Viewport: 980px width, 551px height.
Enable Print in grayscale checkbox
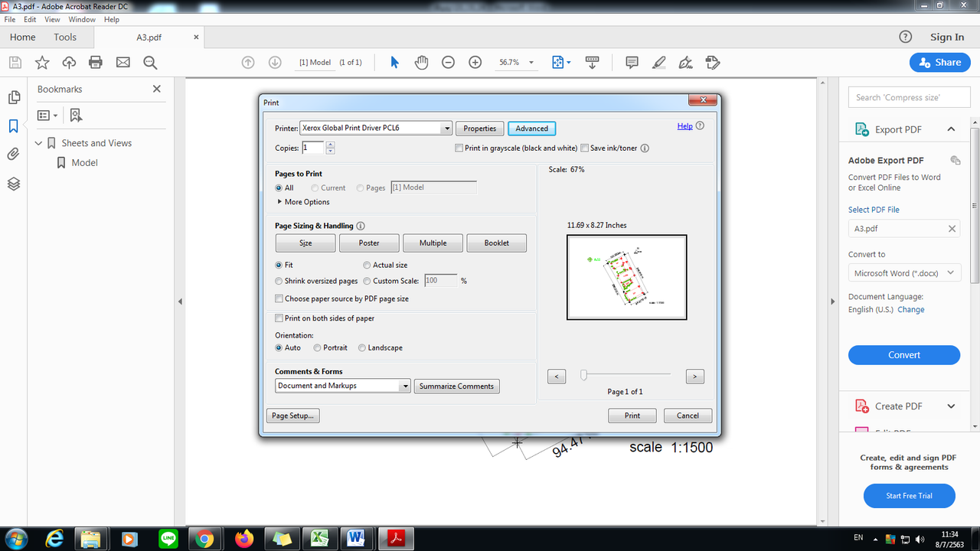[x=459, y=148]
